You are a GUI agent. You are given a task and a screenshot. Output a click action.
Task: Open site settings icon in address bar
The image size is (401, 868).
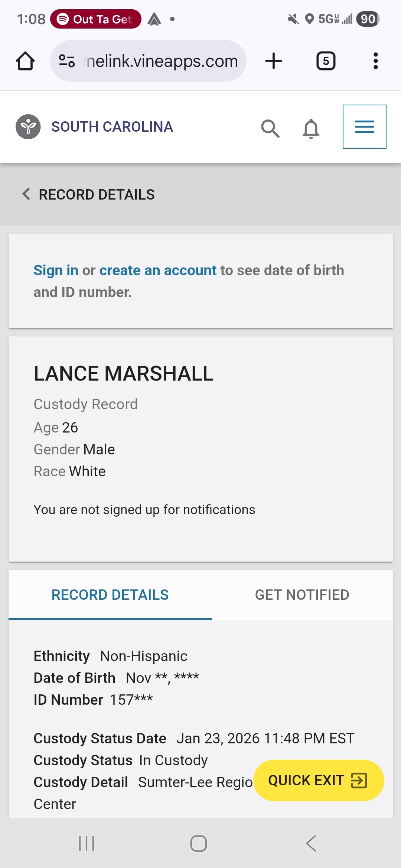point(67,61)
